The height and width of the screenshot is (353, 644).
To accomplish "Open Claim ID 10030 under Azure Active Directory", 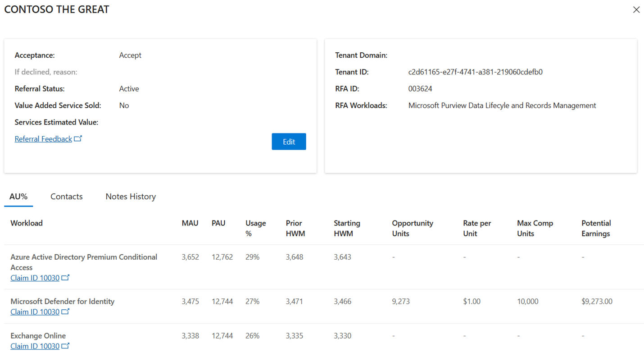I will point(35,278).
